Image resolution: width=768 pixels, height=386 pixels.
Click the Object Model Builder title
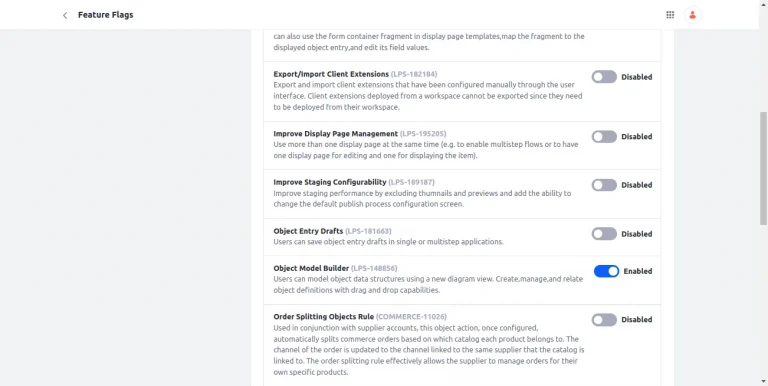[x=311, y=268]
